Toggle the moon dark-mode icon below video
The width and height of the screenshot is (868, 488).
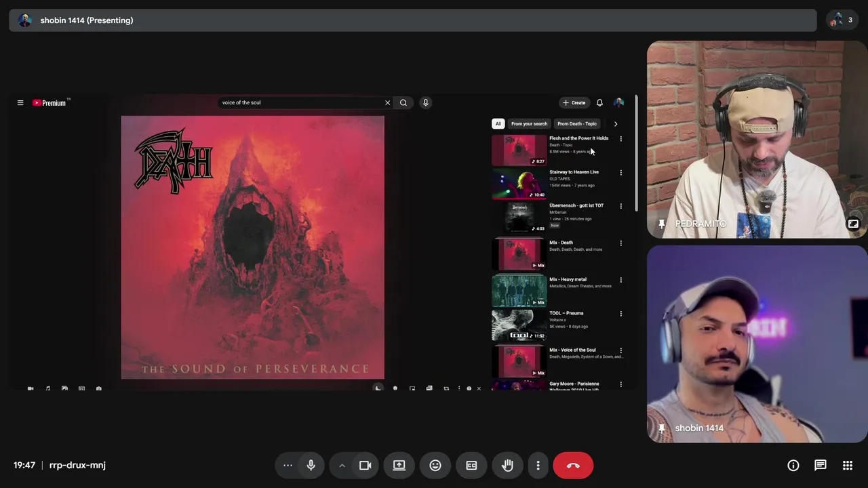pyautogui.click(x=378, y=388)
